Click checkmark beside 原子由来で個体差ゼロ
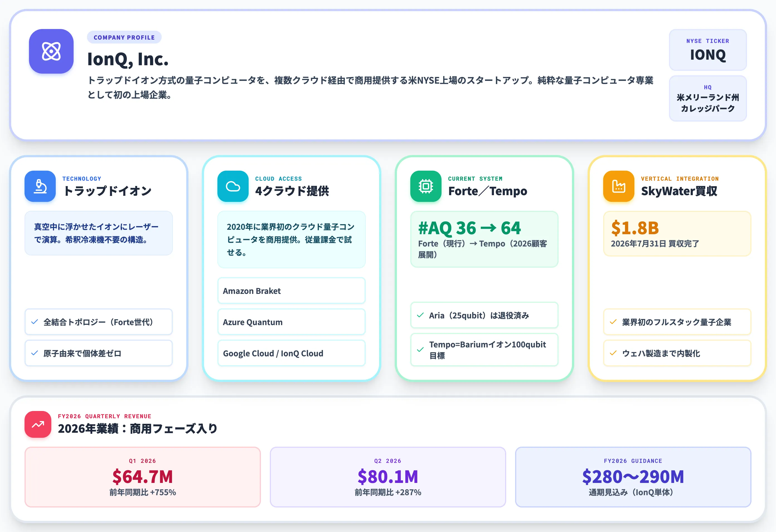This screenshot has width=776, height=532. (34, 353)
